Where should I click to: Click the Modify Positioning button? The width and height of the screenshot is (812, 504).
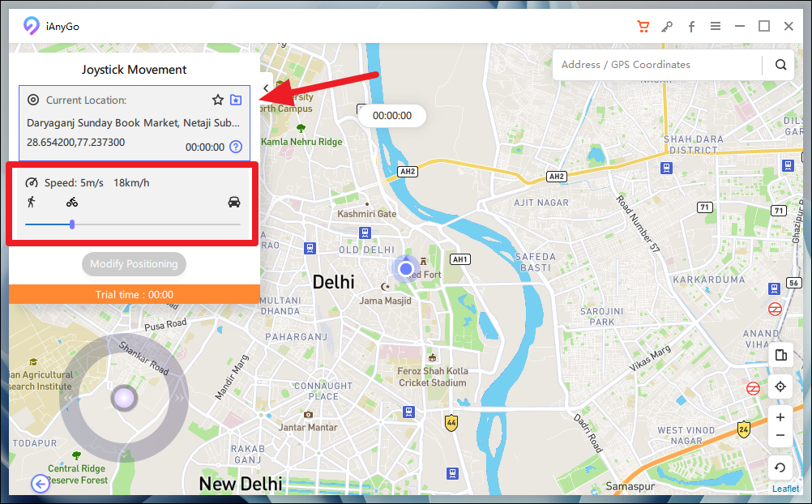tap(135, 264)
